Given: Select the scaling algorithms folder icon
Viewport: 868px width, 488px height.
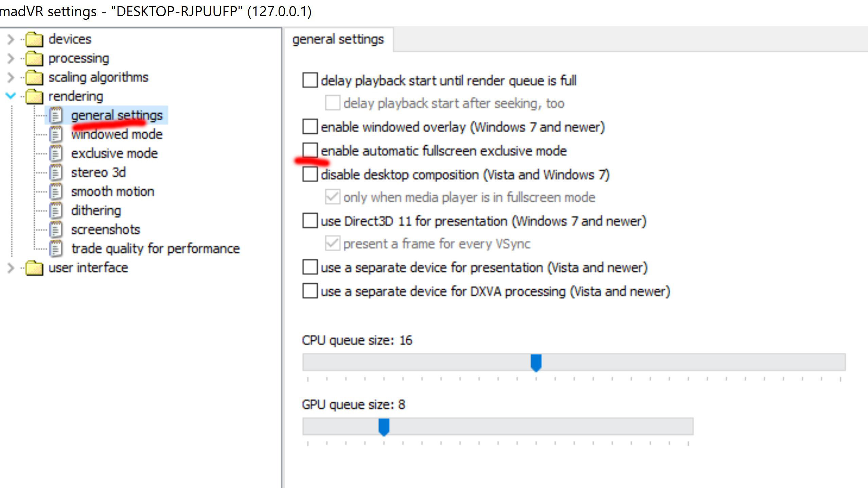Looking at the screenshot, I should pyautogui.click(x=34, y=78).
